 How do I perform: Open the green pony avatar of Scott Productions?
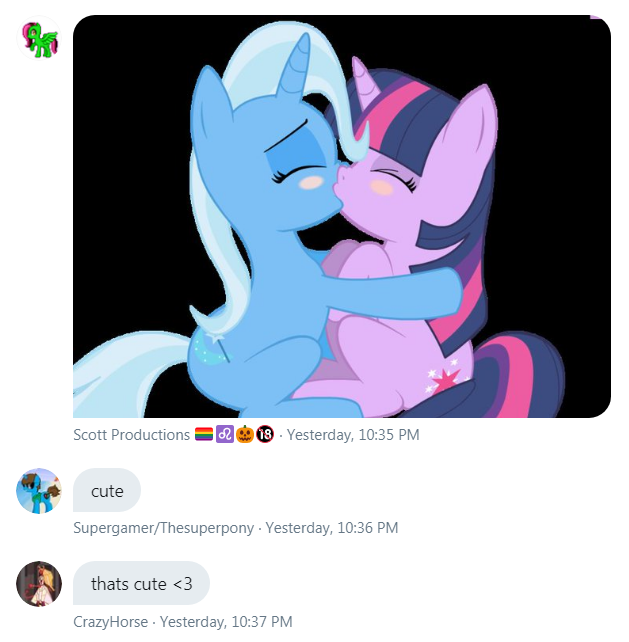(x=39, y=38)
